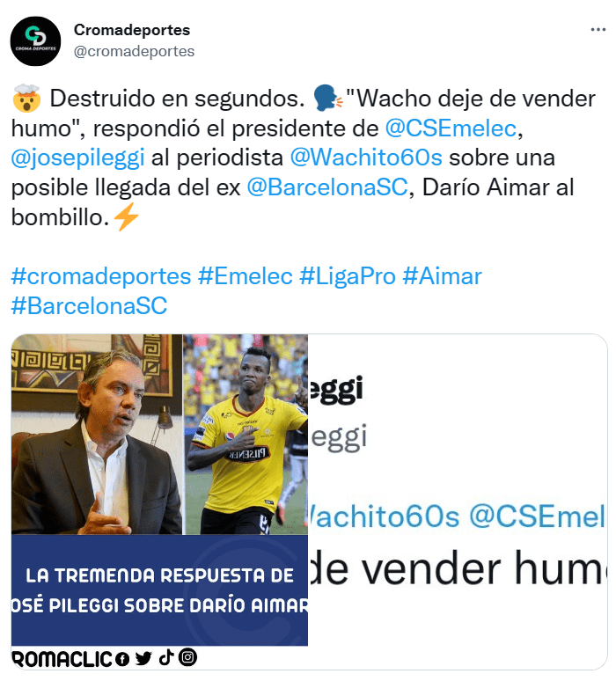Screen dimensions: 616x681
Task: Open the @josepileggi mention
Action: (x=77, y=158)
